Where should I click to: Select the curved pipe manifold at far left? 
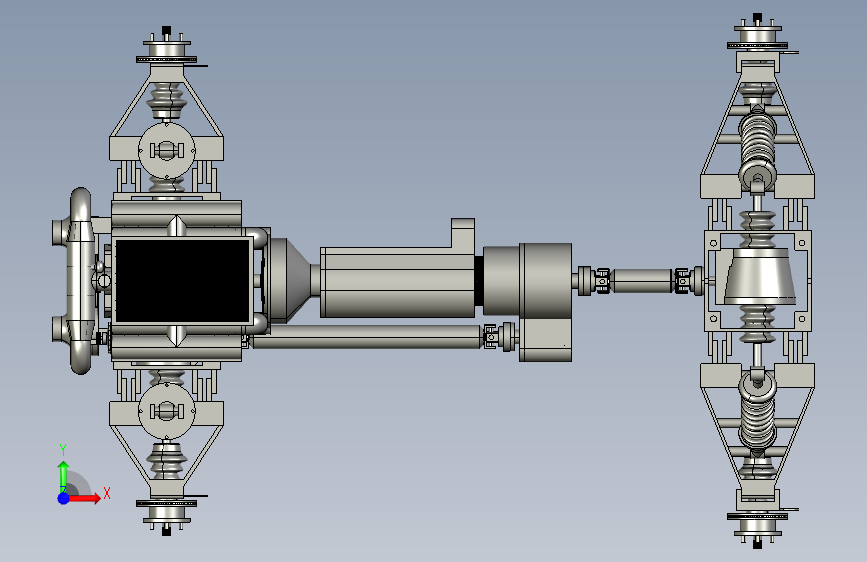(80, 281)
